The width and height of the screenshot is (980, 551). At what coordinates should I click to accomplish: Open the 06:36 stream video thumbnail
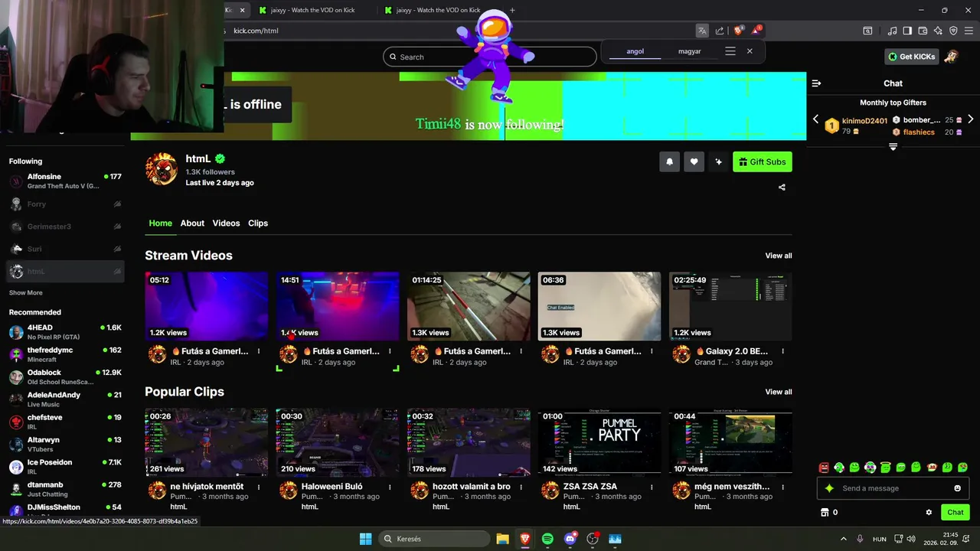click(599, 306)
